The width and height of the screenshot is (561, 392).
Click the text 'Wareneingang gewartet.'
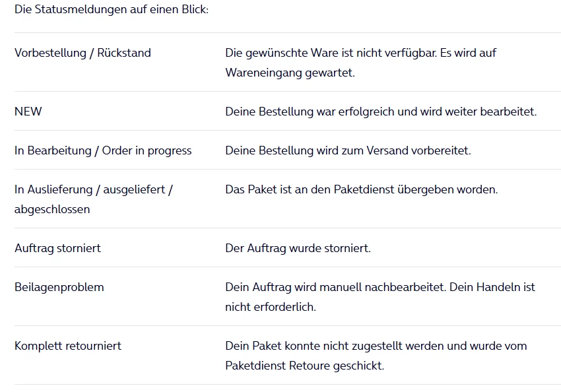coord(290,73)
